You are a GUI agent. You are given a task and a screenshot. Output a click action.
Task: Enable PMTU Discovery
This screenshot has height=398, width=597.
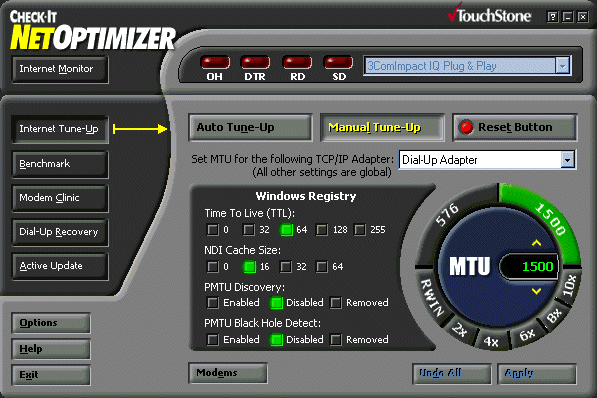[x=212, y=303]
